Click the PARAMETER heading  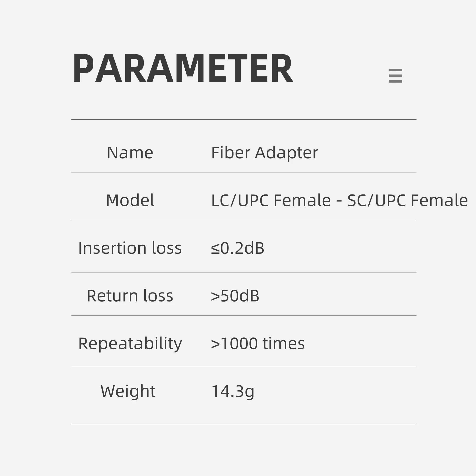coord(183,68)
